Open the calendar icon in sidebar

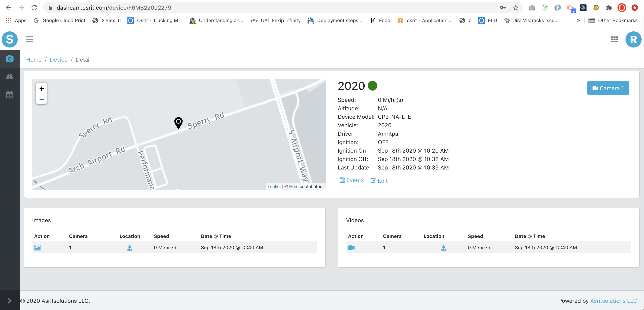tap(9, 95)
